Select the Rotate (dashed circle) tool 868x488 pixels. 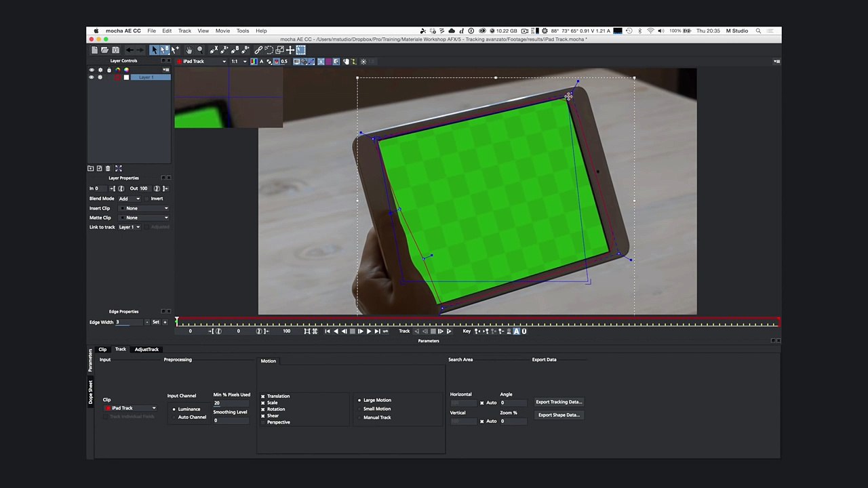(x=269, y=50)
